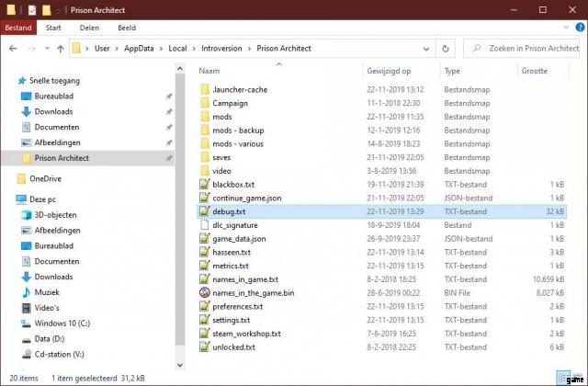This screenshot has height=386, width=588.
Task: Select the dlc_signature file
Action: coord(235,225)
